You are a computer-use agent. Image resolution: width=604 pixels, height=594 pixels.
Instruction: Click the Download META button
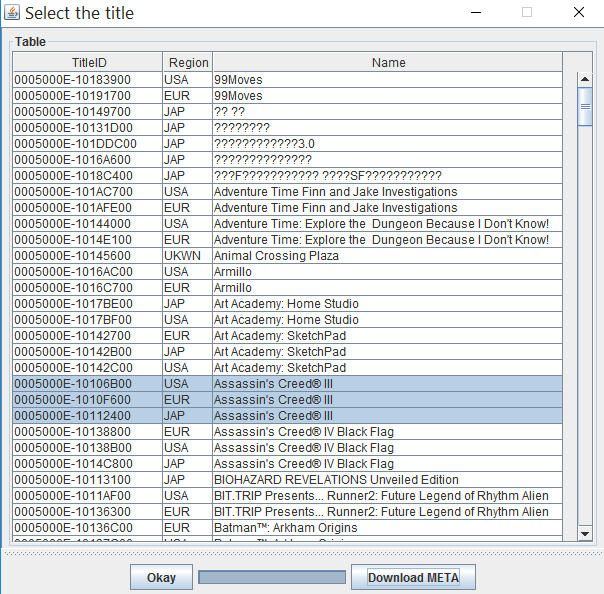click(413, 577)
